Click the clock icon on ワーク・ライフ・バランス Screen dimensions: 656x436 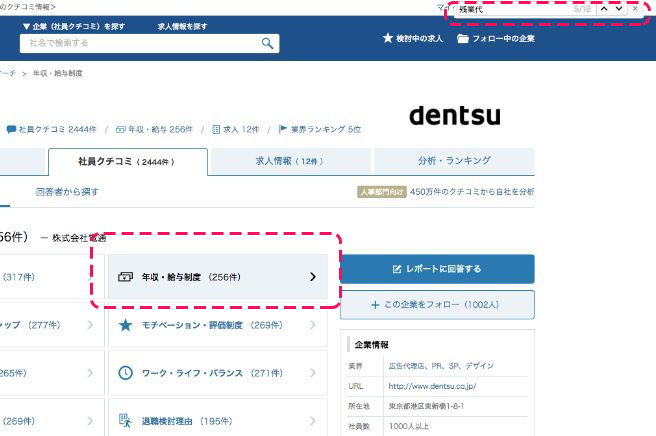click(126, 373)
